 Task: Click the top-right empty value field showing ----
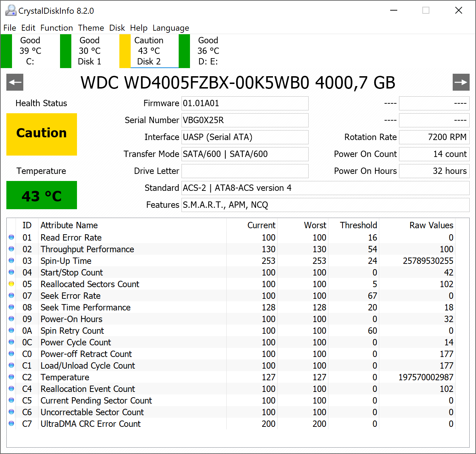point(434,103)
